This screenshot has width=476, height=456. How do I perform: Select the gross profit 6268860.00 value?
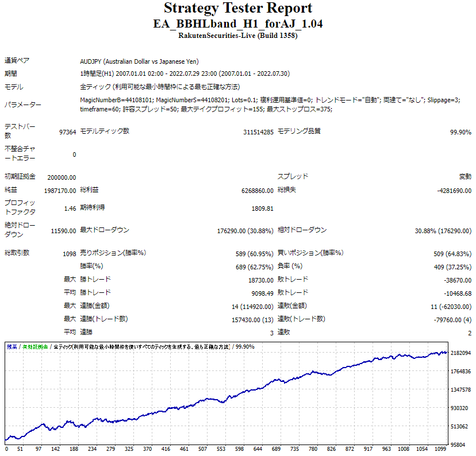tap(258, 191)
